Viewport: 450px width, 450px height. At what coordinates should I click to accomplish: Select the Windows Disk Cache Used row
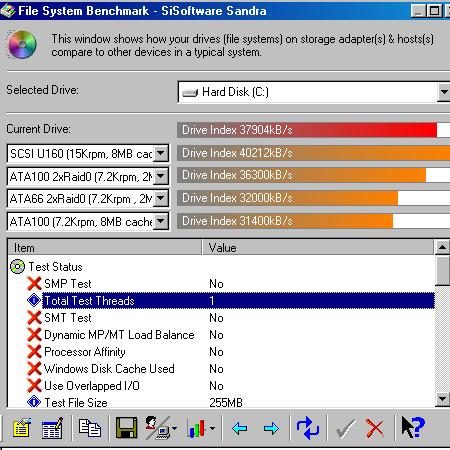point(221,369)
